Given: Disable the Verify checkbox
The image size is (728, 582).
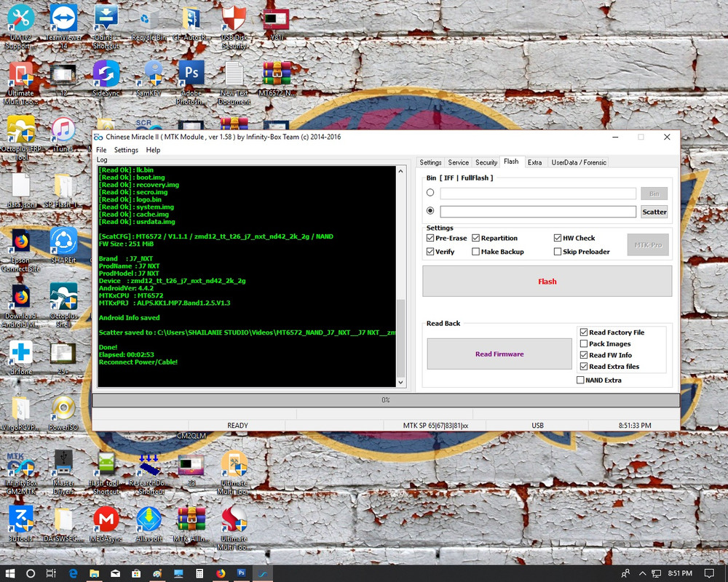Looking at the screenshot, I should (x=430, y=252).
